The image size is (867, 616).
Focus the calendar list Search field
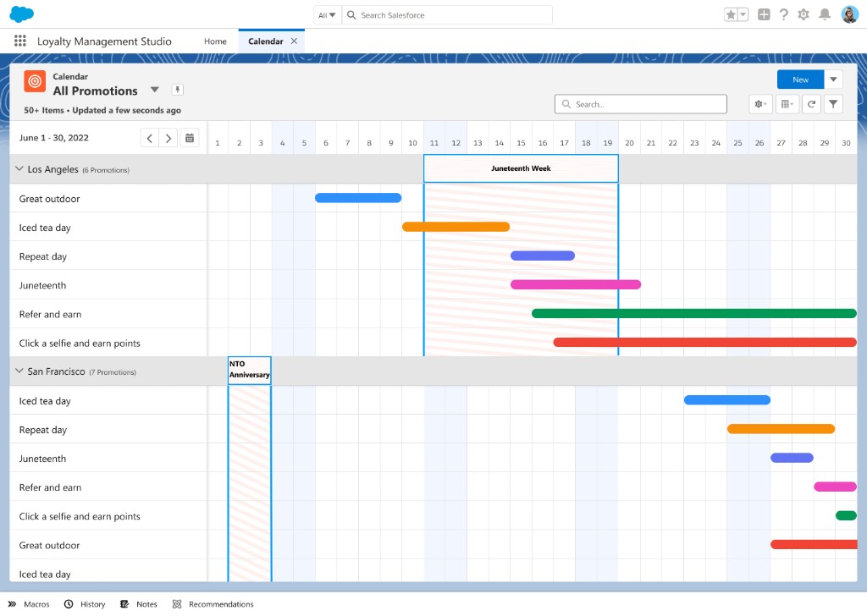click(641, 104)
